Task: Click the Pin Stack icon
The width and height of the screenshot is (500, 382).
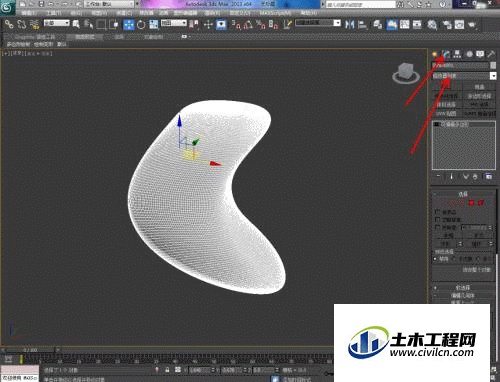Action: (x=438, y=176)
